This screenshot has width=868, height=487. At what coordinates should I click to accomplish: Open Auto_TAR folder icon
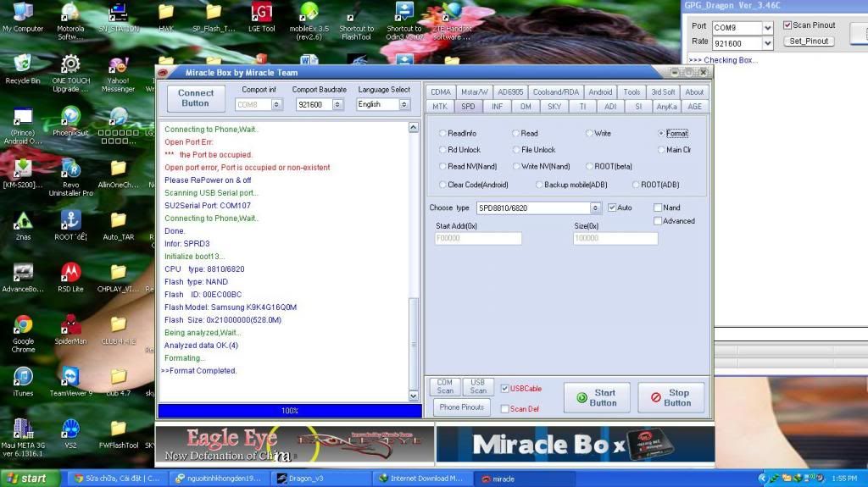(118, 226)
